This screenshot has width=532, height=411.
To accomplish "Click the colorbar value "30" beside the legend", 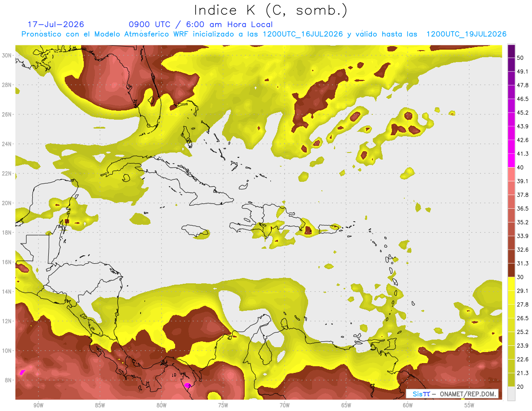I will coord(520,277).
